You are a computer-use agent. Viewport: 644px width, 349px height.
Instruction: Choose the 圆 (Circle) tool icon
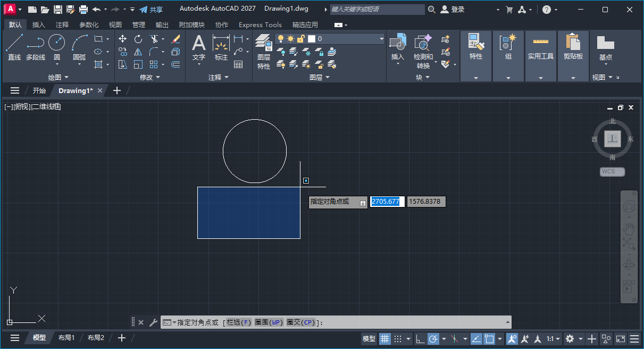tap(57, 43)
